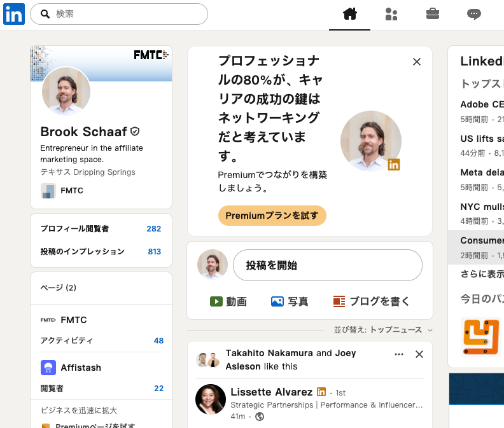The height and width of the screenshot is (428, 504).
Task: Click Premium badge next to Lissette Alvarez
Action: (x=321, y=392)
